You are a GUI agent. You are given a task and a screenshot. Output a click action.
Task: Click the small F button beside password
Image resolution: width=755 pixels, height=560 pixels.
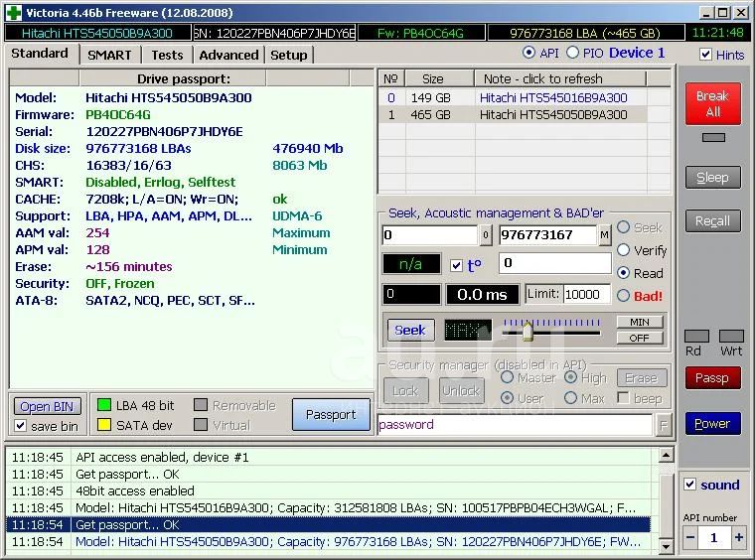664,425
